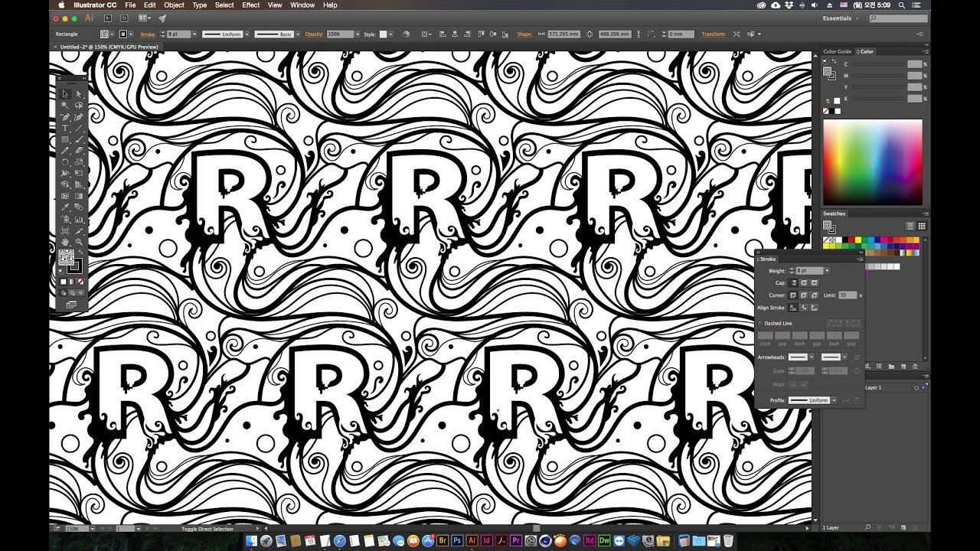The width and height of the screenshot is (980, 551).
Task: Click the Opacity link in control bar
Action: 314,34
